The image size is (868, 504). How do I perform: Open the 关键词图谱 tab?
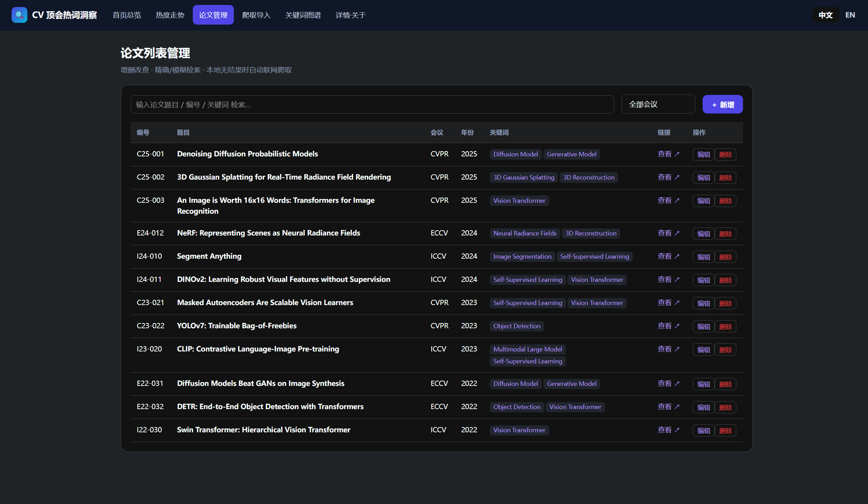[x=303, y=15]
